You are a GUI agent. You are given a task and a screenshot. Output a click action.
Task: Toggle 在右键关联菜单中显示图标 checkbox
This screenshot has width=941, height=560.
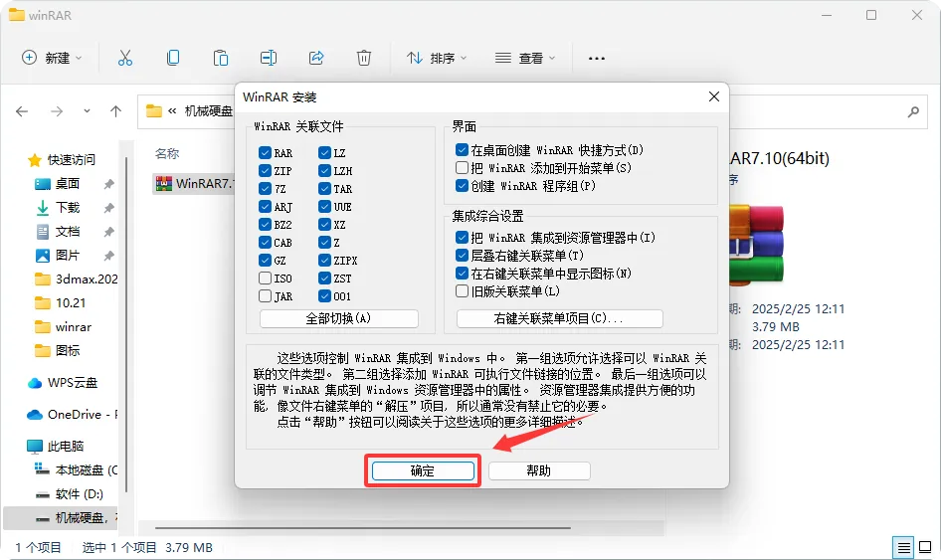[x=462, y=274]
